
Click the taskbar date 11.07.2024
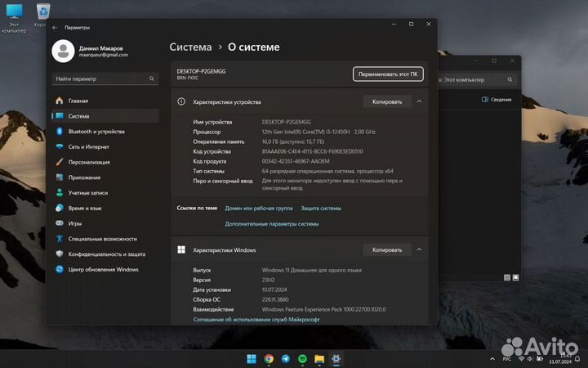tap(560, 361)
